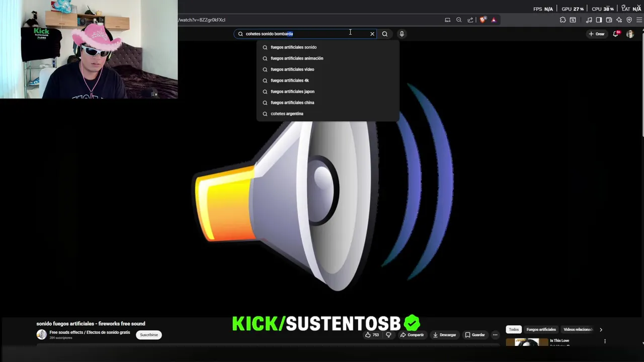Click the install app icon in address bar
The width and height of the screenshot is (644, 362).
447,20
